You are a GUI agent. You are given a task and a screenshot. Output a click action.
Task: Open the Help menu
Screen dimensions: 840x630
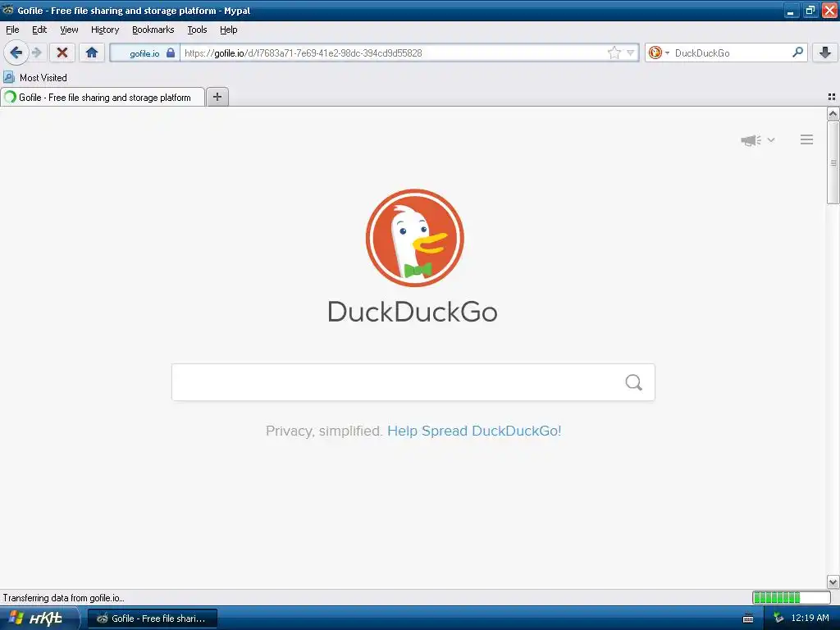tap(229, 30)
